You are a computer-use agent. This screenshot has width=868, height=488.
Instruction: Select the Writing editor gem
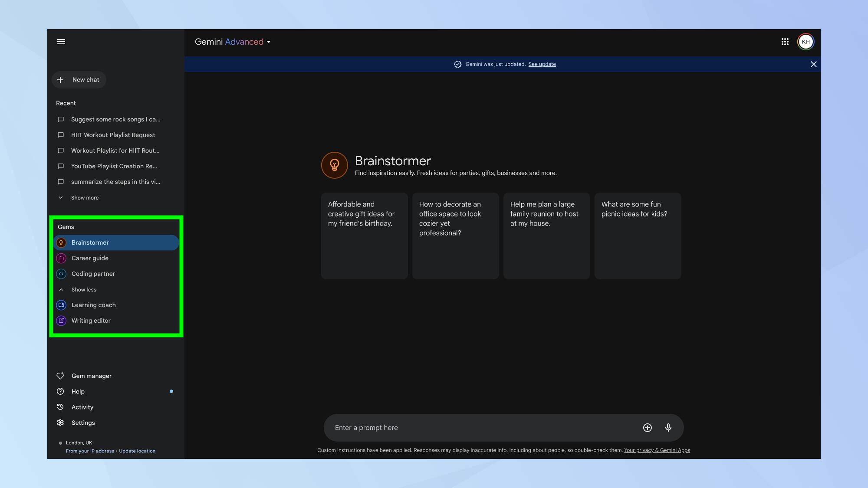click(x=91, y=321)
